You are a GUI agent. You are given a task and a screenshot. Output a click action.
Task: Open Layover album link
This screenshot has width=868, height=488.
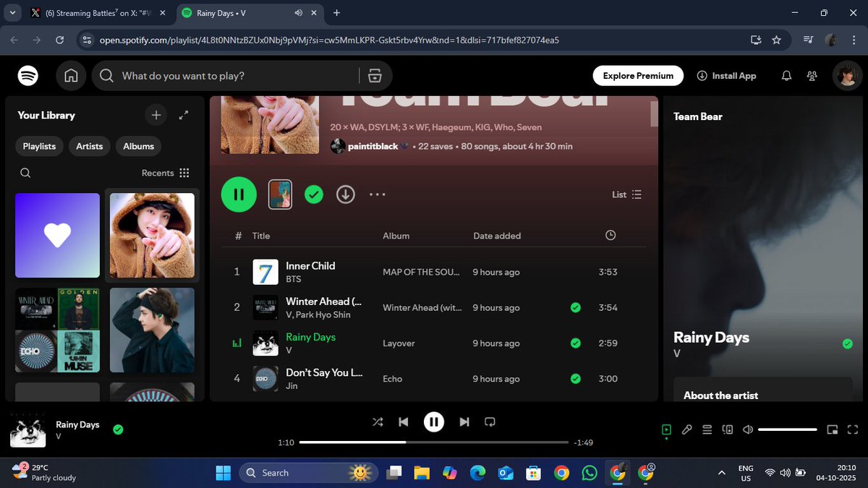click(x=399, y=343)
